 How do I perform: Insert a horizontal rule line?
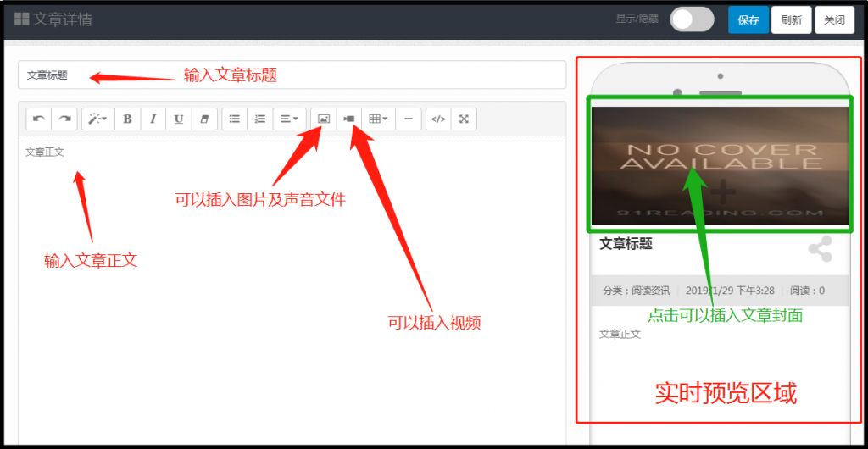tap(408, 119)
